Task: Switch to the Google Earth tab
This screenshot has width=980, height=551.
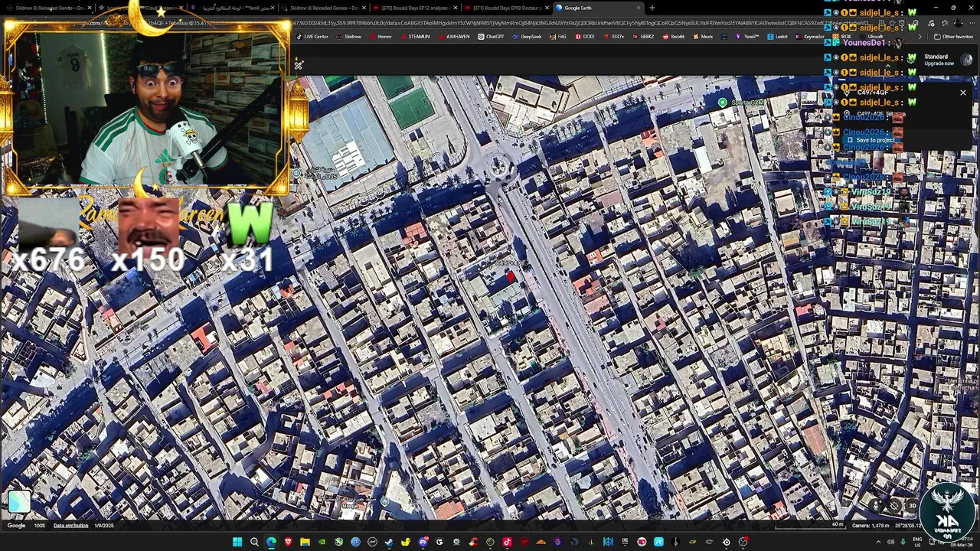Action: [x=598, y=8]
